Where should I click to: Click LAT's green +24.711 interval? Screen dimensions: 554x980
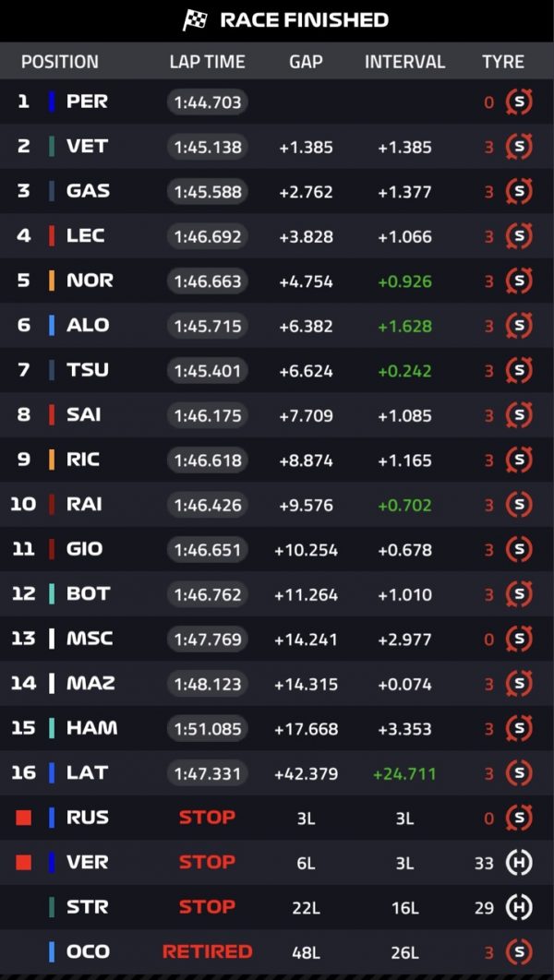pos(404,773)
